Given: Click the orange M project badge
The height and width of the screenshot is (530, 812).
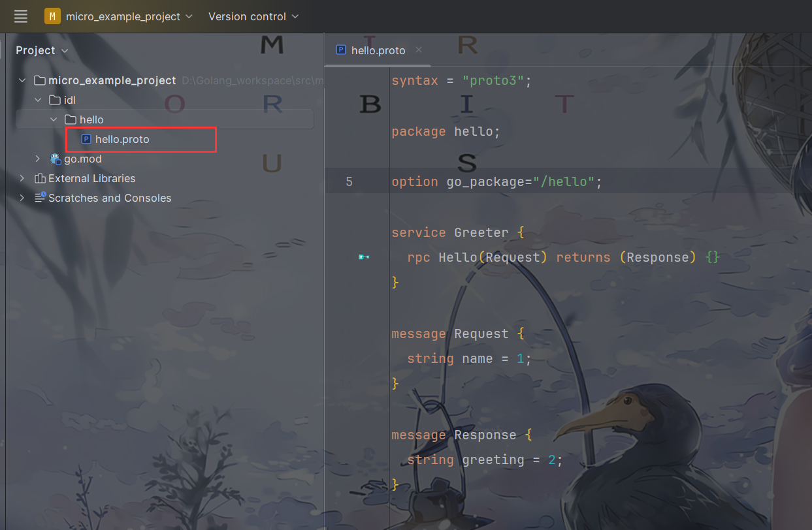Looking at the screenshot, I should point(52,16).
